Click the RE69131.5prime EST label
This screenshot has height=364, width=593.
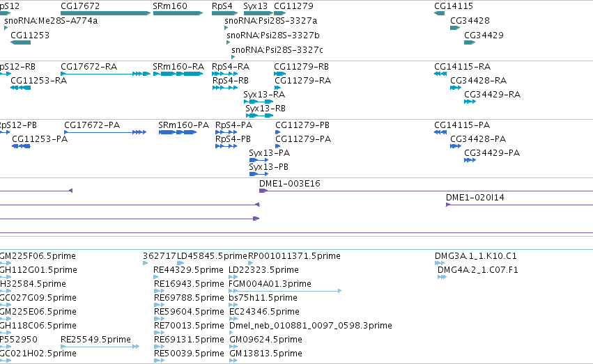click(x=189, y=340)
